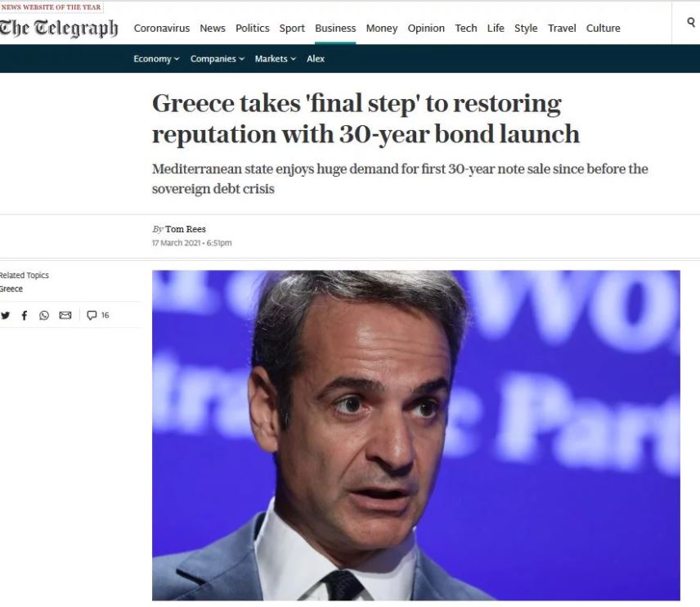Go to The Telegraph logo homepage
Viewport: 700px width, 607px height.
click(59, 28)
